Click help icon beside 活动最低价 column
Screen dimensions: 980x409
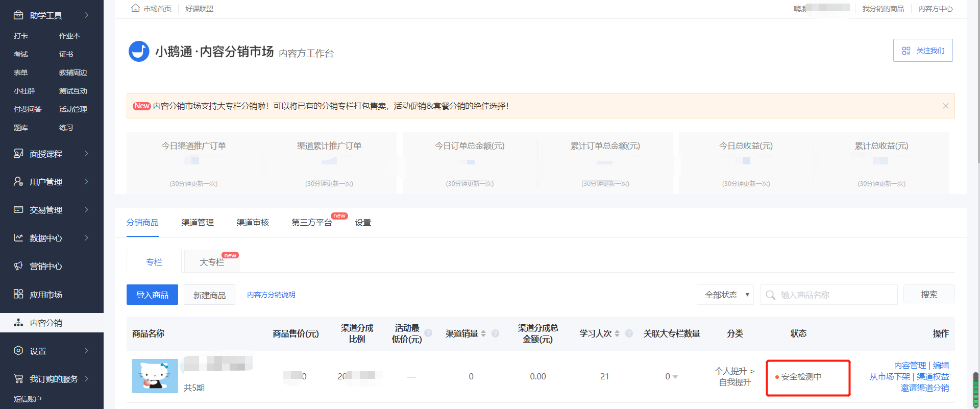pyautogui.click(x=428, y=333)
